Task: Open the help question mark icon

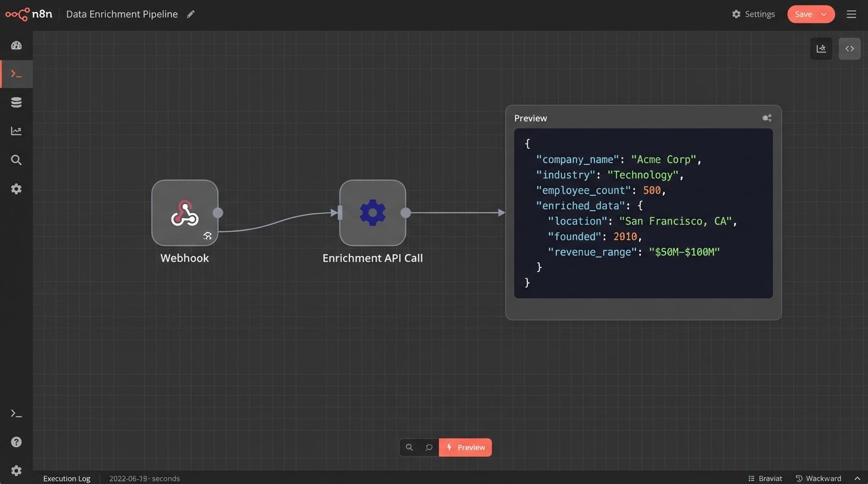Action: (16, 442)
